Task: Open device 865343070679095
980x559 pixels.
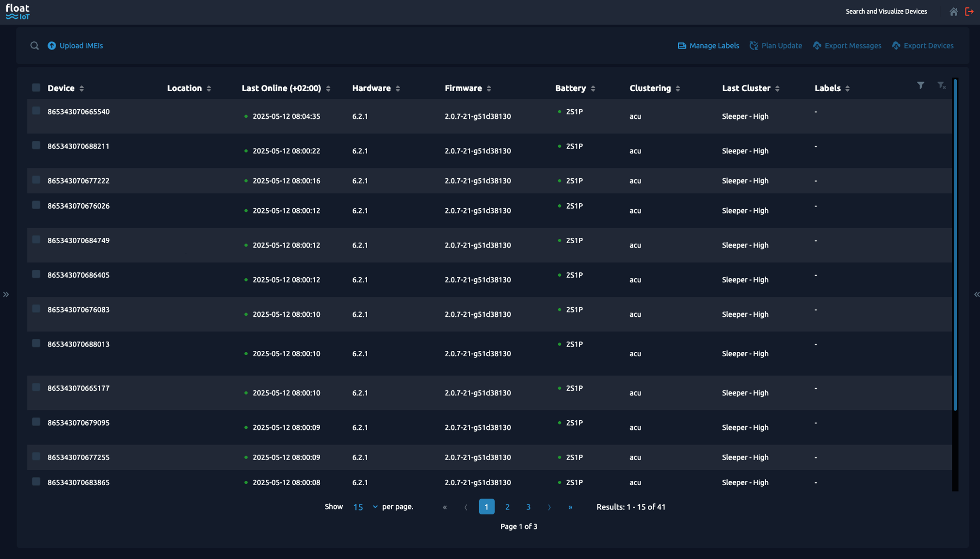Action: point(79,423)
